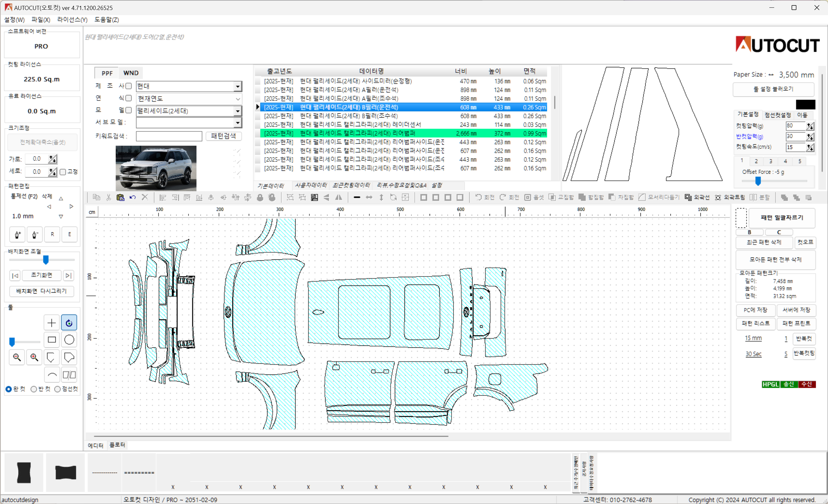Adjust the 컷팅속도 stepper arrows
Screen dimensions: 828x504
tap(810, 147)
